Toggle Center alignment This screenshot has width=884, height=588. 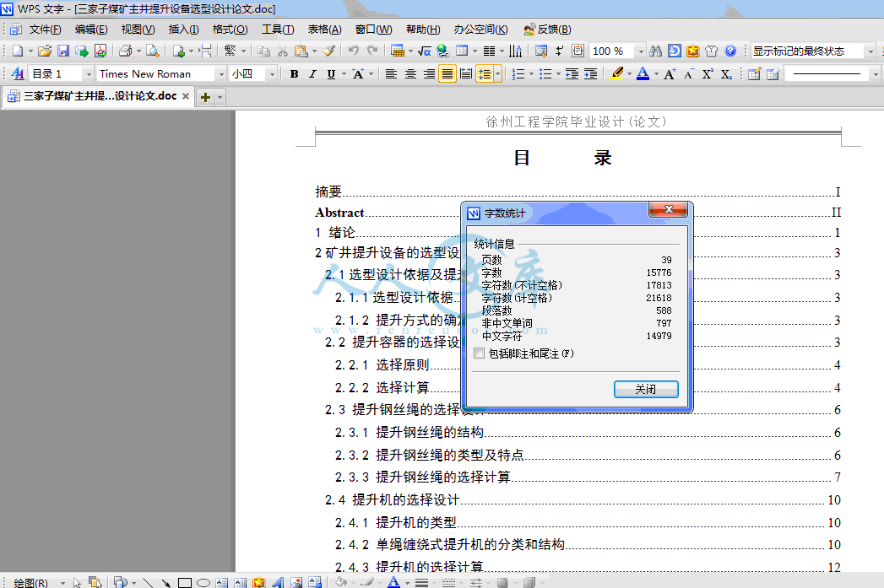pyautogui.click(x=410, y=73)
